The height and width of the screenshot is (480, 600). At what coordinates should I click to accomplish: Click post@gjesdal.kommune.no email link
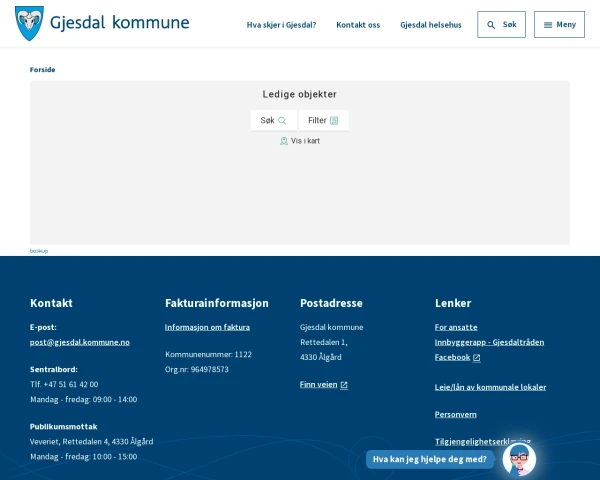pos(80,342)
